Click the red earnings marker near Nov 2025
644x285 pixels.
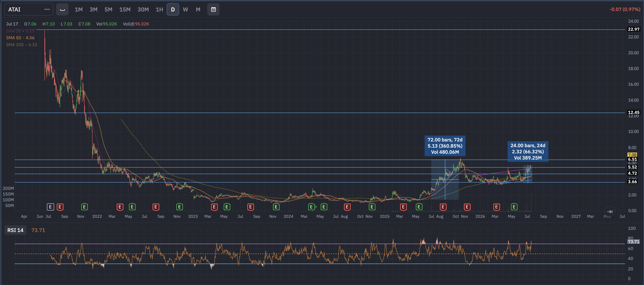(x=467, y=207)
